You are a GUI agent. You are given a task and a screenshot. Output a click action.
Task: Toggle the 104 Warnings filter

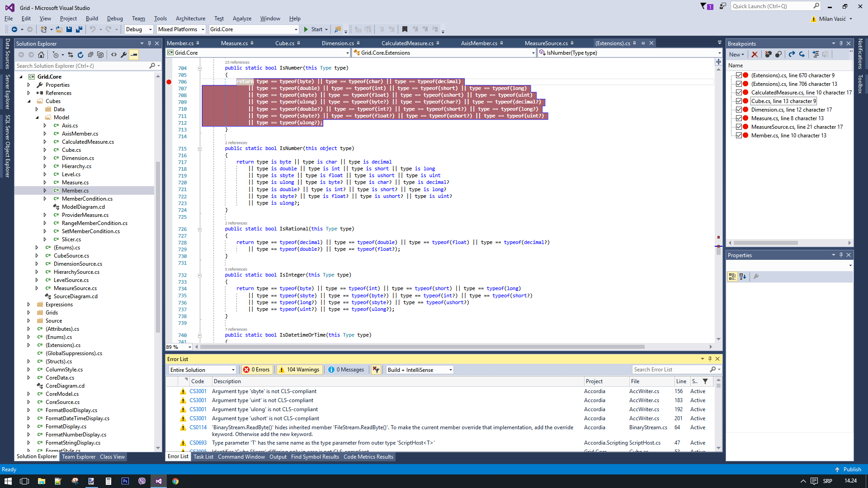pos(299,370)
